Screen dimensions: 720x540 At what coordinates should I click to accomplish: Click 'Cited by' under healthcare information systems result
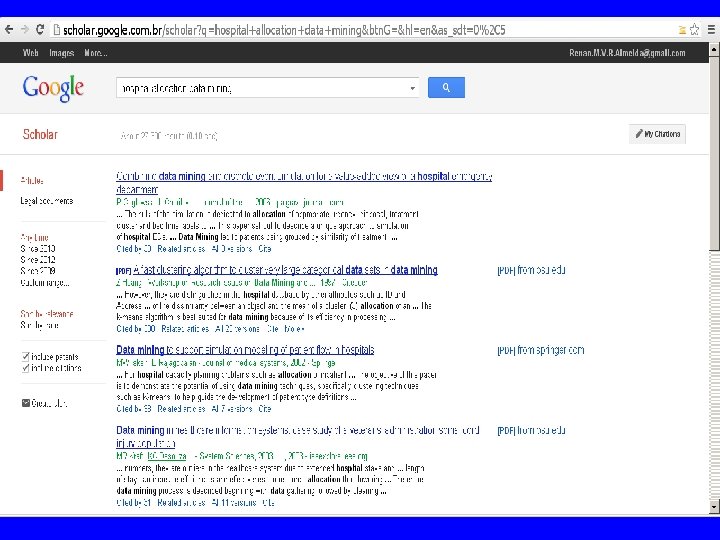point(134,503)
